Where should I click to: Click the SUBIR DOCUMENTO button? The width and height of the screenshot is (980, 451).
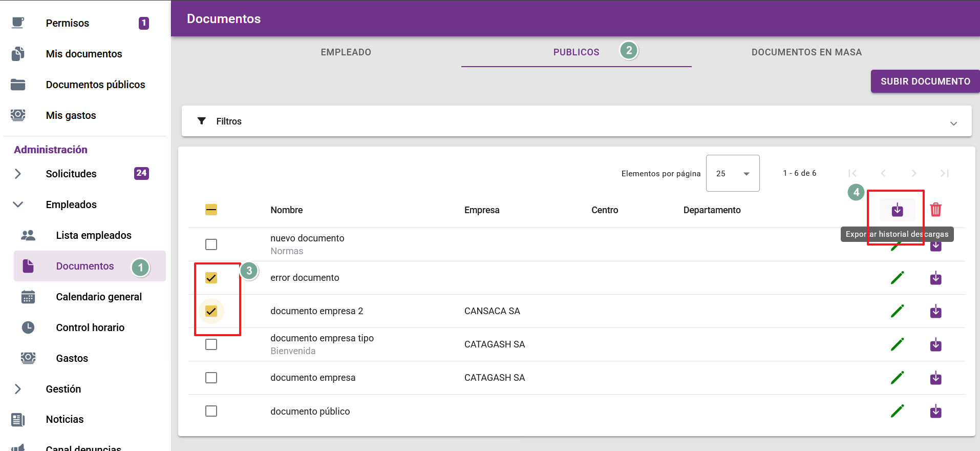(925, 81)
